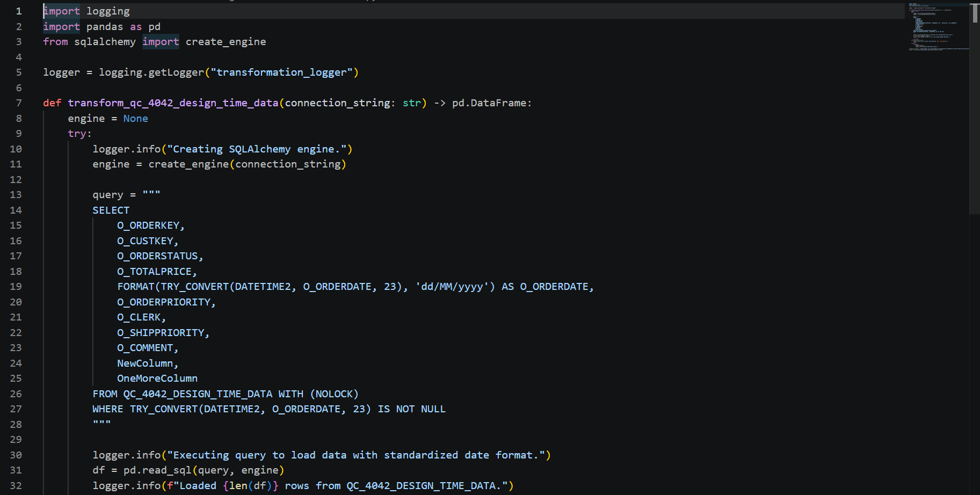
Task: Click the SELECT keyword on line 14
Action: point(111,210)
